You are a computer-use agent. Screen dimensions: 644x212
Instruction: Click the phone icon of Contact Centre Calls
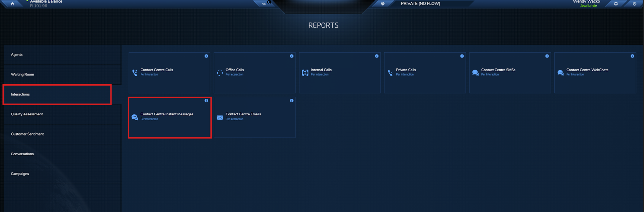tap(135, 73)
